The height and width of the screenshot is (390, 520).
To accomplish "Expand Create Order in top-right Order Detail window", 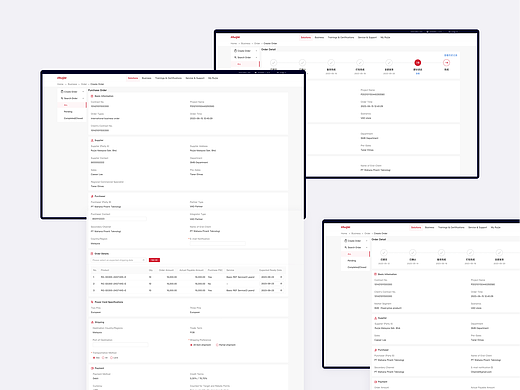I will click(x=245, y=51).
